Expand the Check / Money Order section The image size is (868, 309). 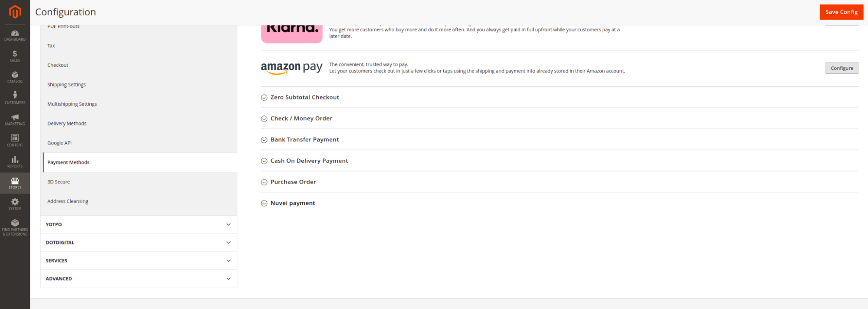[301, 118]
